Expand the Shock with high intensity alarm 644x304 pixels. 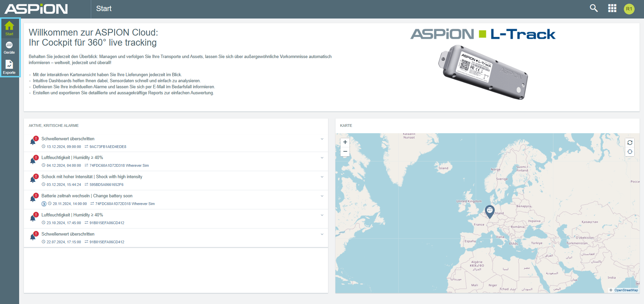(322, 177)
